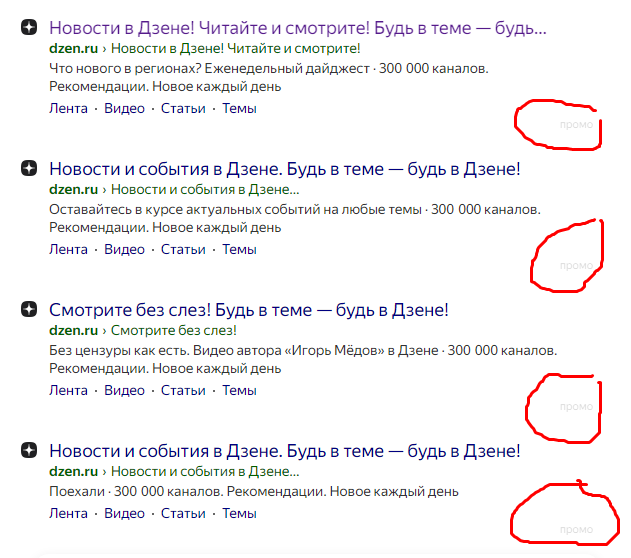
Task: Open 'Смотрите без слез! Будь в теме' title
Action: [x=249, y=310]
